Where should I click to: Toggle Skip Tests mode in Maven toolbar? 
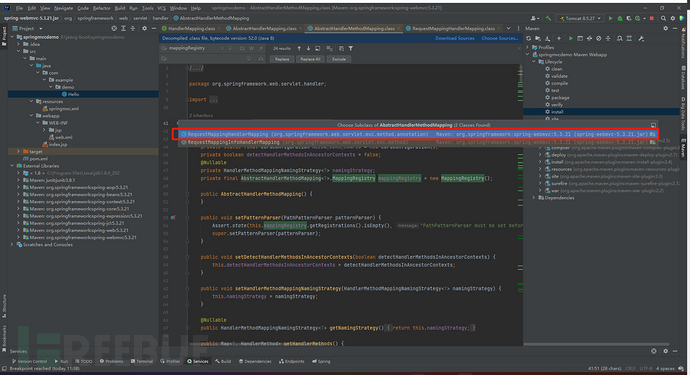click(x=598, y=38)
